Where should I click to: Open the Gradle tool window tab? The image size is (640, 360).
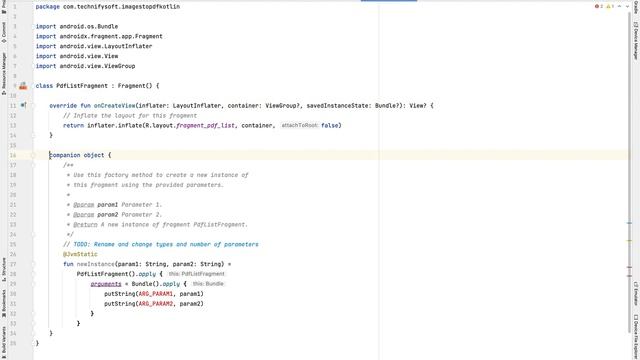click(x=636, y=7)
